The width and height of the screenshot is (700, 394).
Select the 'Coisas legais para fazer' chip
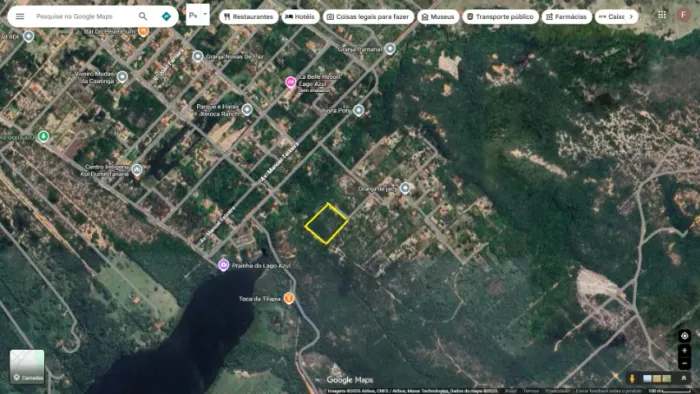tap(368, 17)
